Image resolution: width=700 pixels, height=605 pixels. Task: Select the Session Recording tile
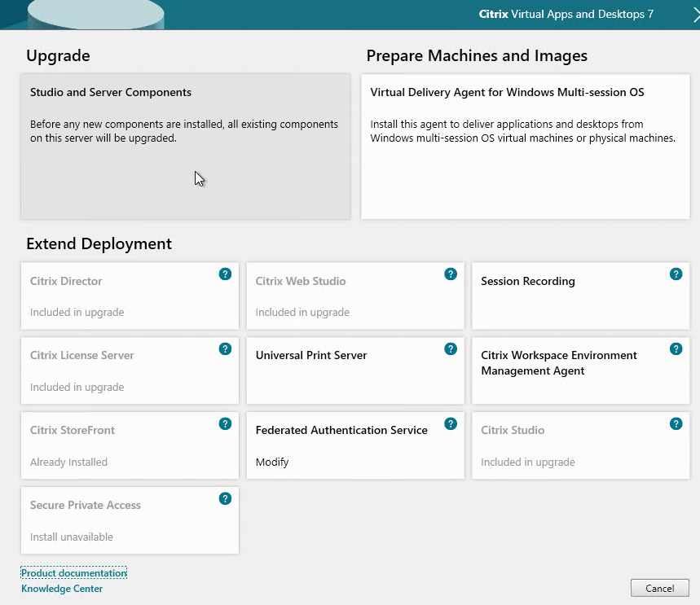coord(579,295)
